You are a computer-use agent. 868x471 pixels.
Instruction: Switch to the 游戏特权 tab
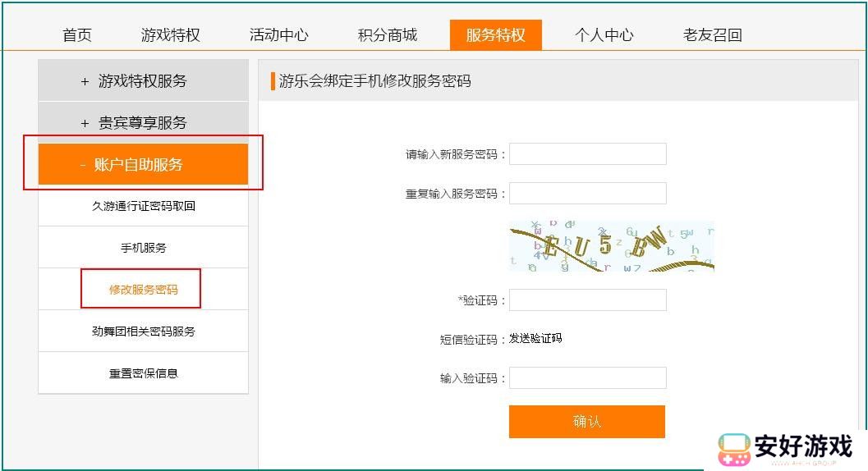(170, 34)
